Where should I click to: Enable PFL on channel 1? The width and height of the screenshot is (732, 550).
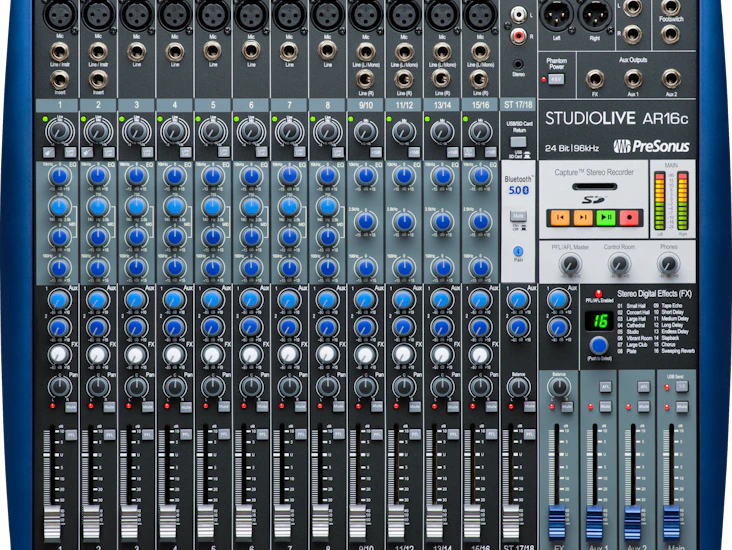[71, 435]
